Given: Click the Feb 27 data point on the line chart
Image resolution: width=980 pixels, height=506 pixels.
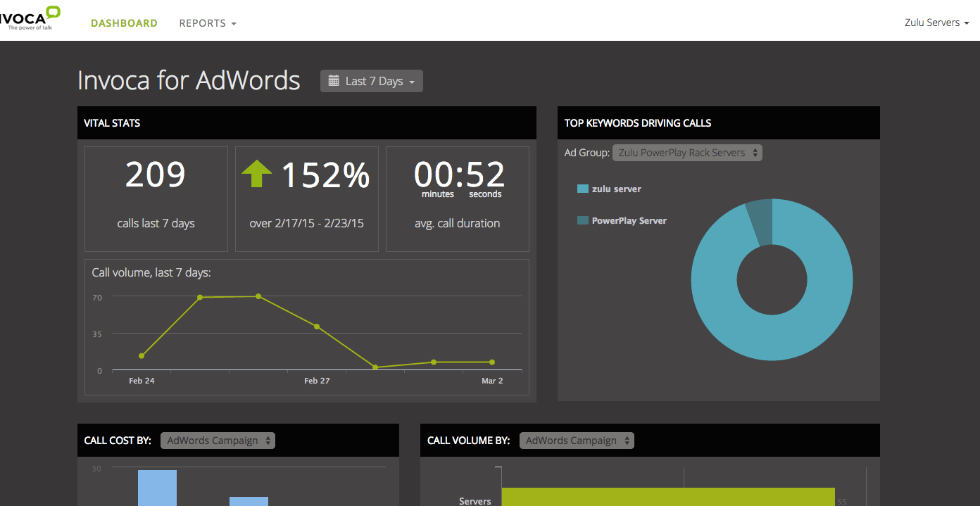Looking at the screenshot, I should [317, 327].
